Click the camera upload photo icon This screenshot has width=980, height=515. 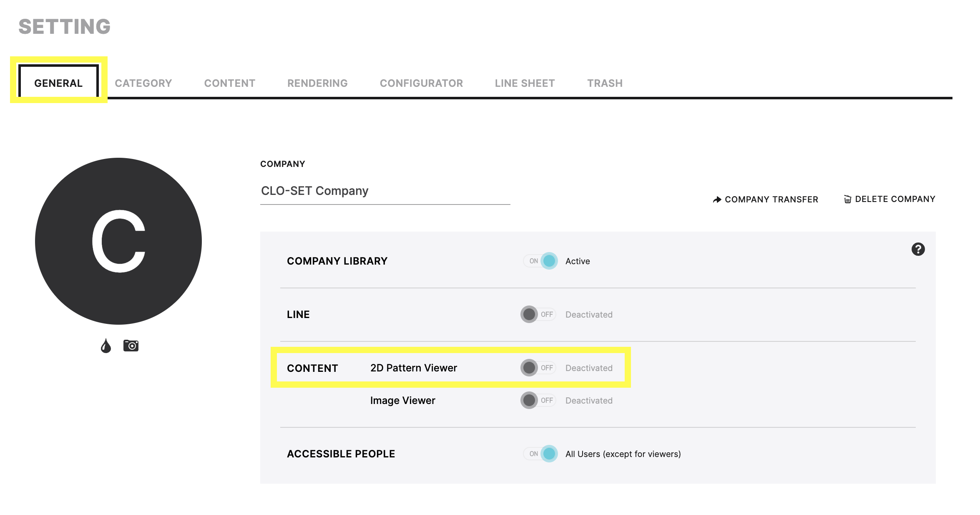pos(131,346)
